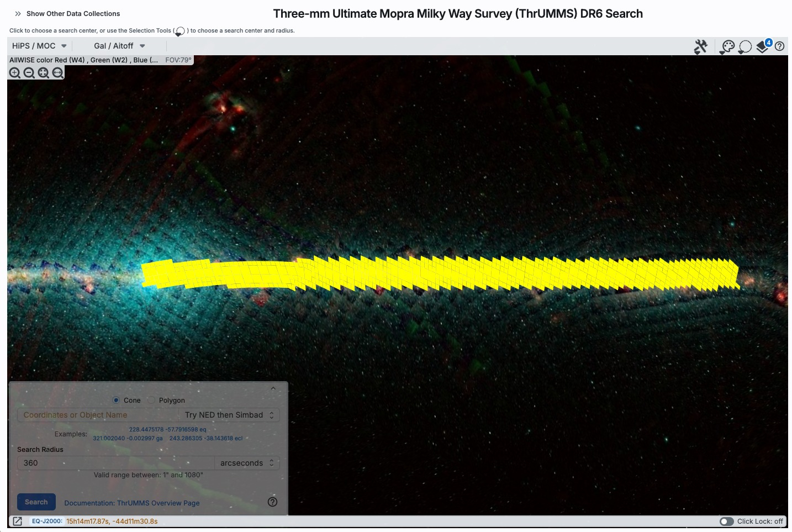The height and width of the screenshot is (532, 792).
Task: Change the arcseconds unit dropdown
Action: coord(247,463)
